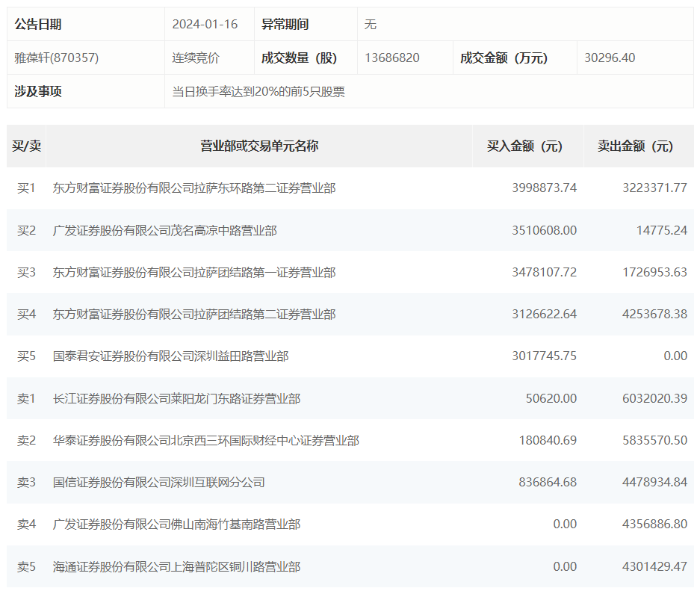
Task: Click buy amount 50620.00
Action: pyautogui.click(x=551, y=398)
